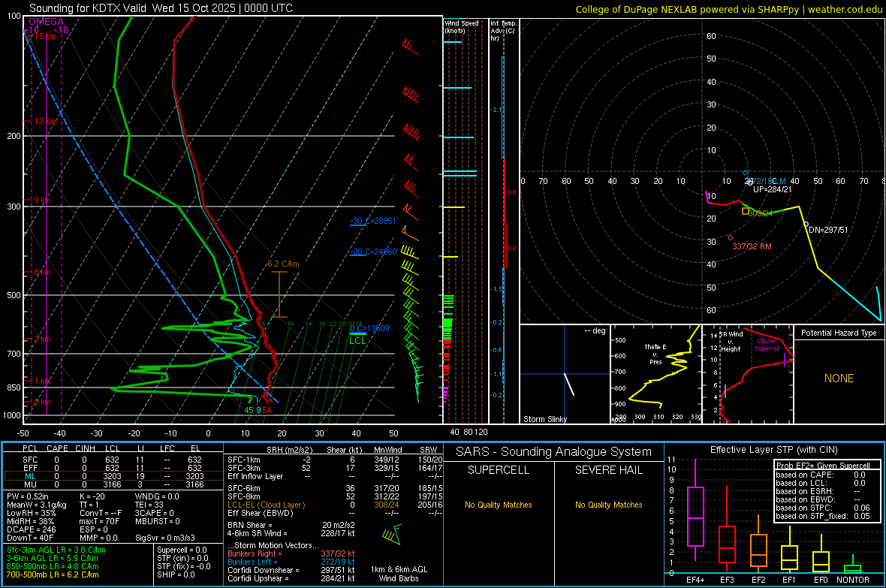Click the 12 km height marker

[x=44, y=121]
